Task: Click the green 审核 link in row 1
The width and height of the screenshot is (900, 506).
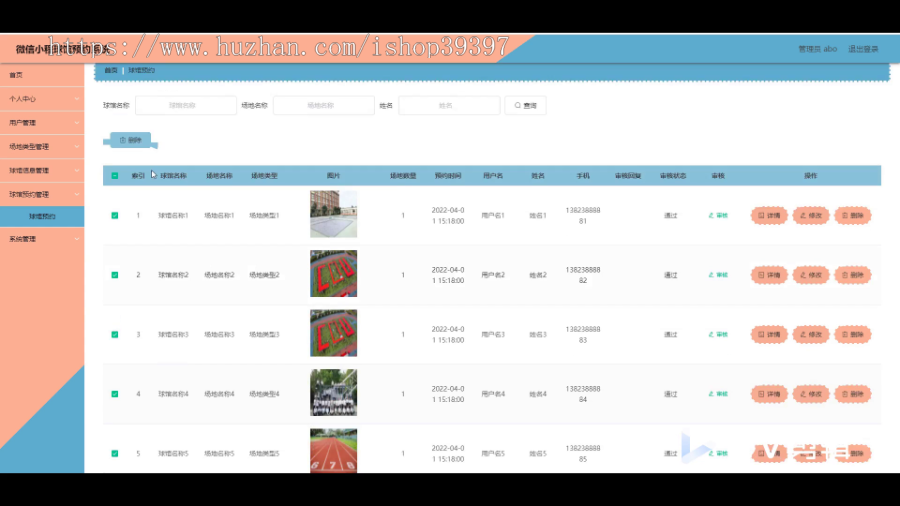Action: [718, 216]
